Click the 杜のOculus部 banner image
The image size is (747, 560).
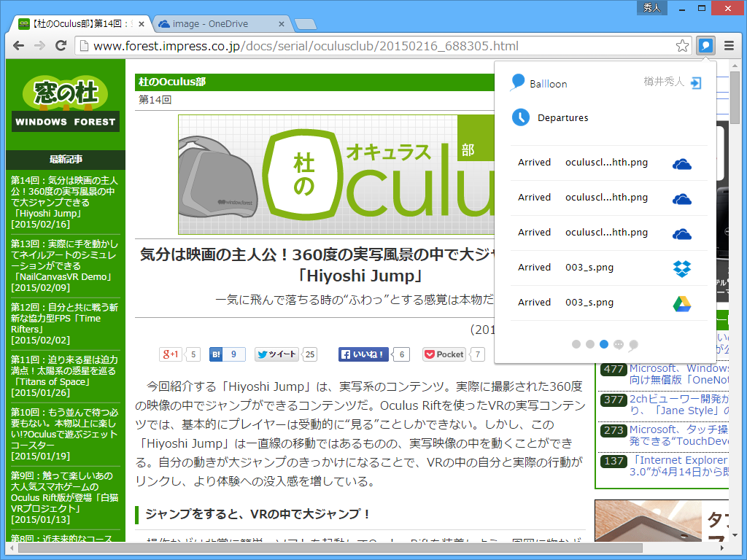336,175
